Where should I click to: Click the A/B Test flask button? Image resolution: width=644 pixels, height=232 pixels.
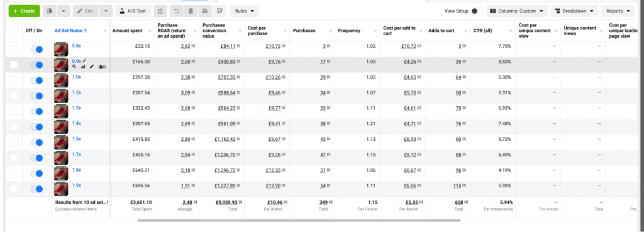click(x=133, y=11)
